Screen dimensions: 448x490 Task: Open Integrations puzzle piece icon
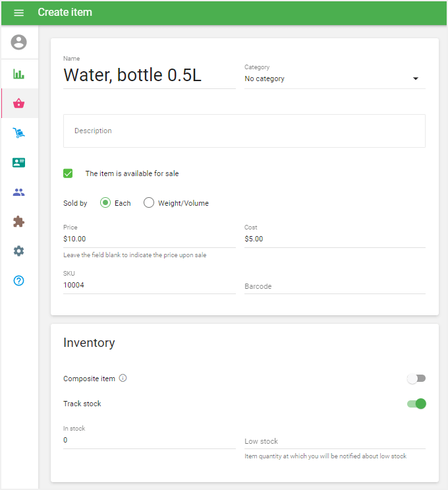pos(19,222)
